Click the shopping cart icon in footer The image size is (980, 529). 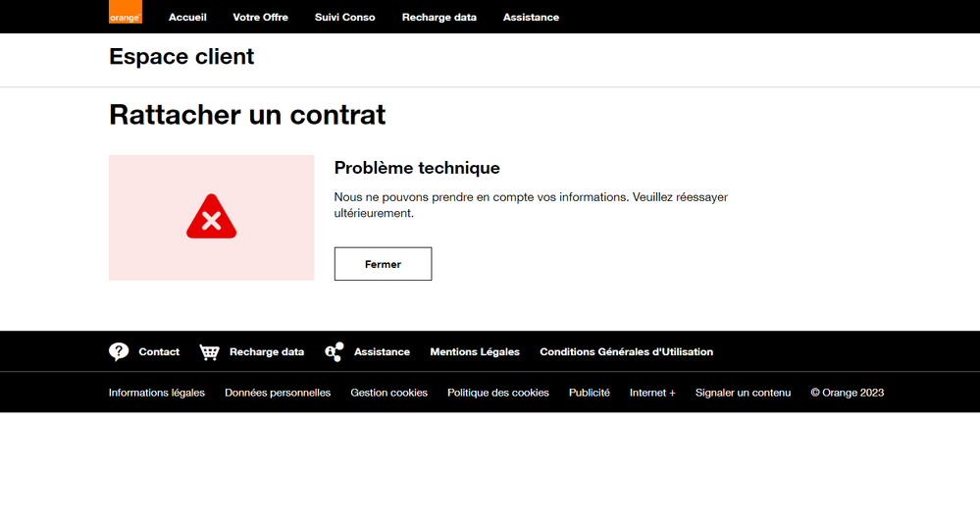point(209,352)
